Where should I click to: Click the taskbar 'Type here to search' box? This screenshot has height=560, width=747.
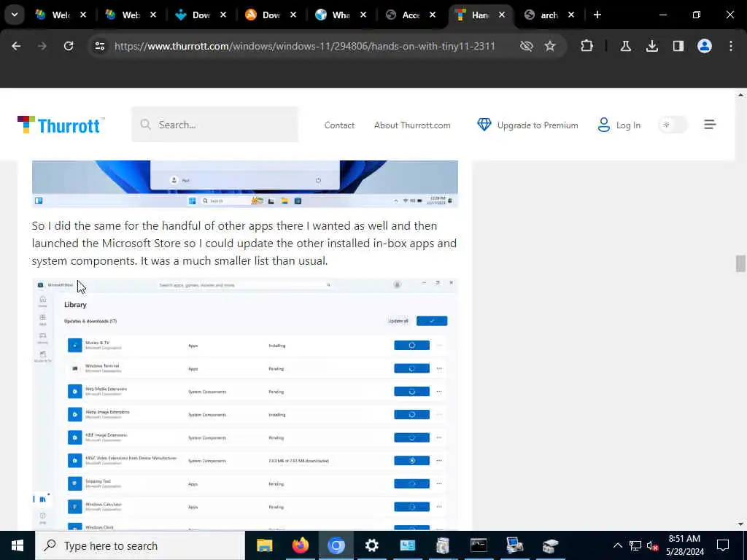[139, 545]
